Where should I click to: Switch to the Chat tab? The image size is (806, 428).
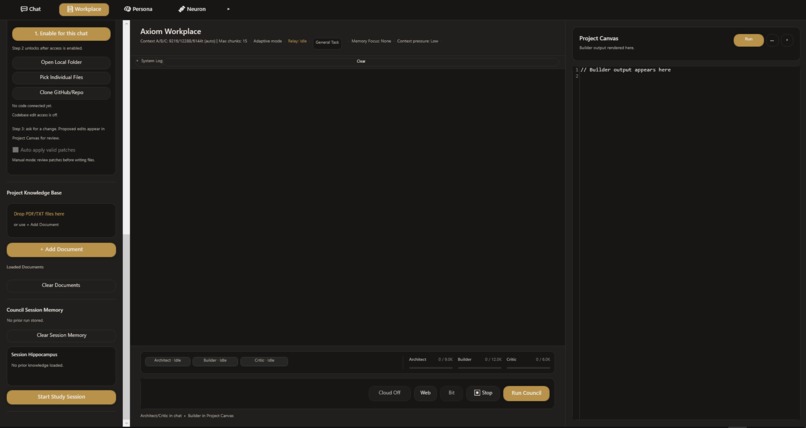[30, 9]
